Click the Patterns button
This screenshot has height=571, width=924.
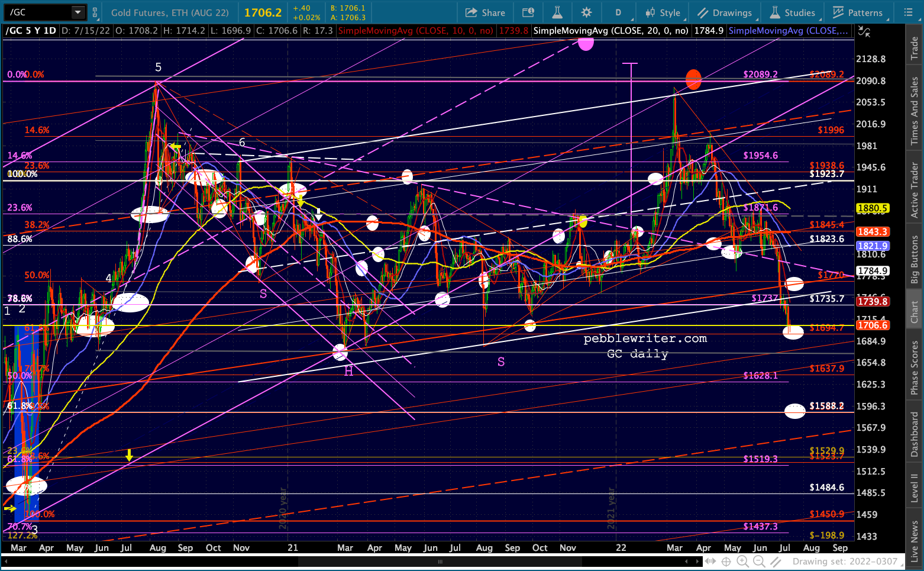(x=858, y=12)
